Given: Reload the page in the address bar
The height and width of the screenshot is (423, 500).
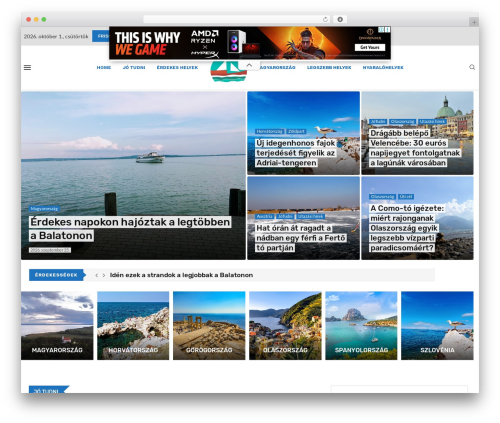Looking at the screenshot, I should pyautogui.click(x=325, y=20).
